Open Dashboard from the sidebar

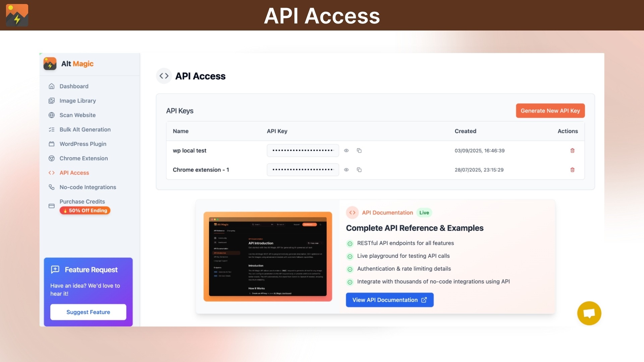(x=74, y=86)
